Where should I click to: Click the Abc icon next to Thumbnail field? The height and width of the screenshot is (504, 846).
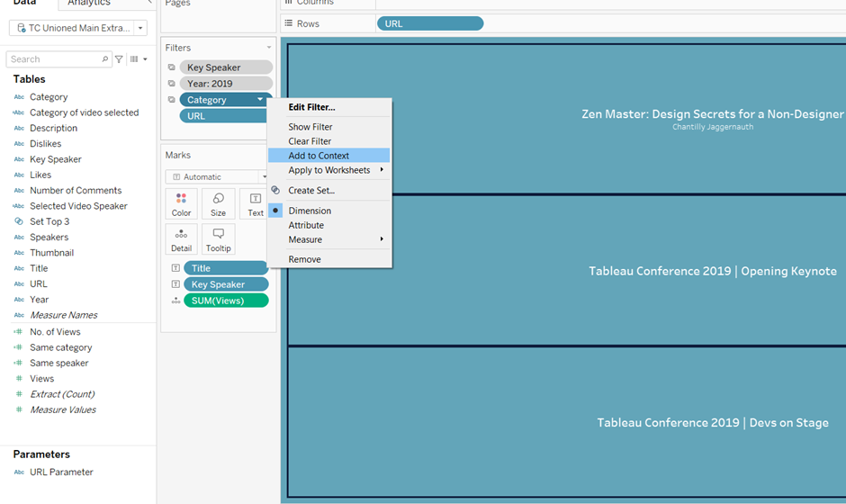tap(19, 253)
